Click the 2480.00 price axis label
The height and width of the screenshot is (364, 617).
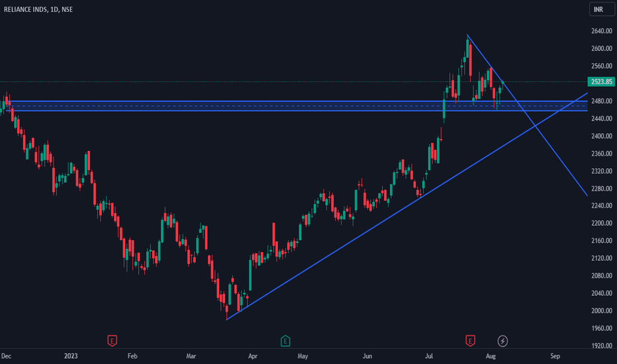pos(601,101)
